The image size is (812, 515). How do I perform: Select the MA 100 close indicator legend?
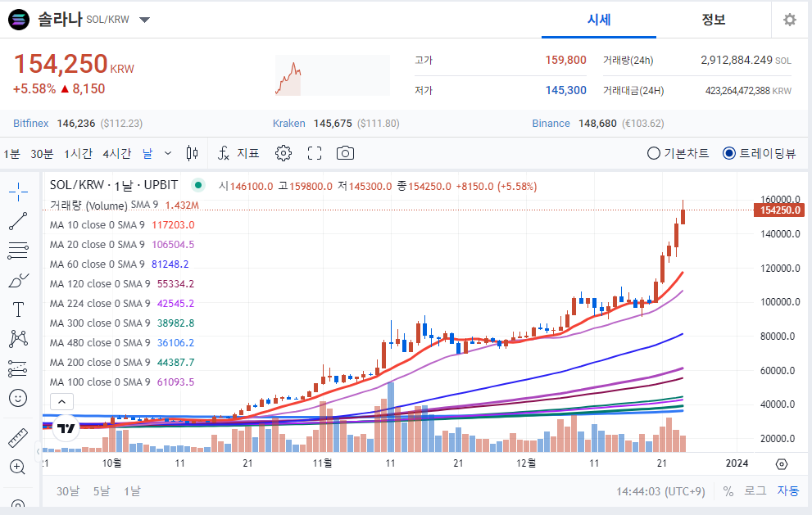coord(122,382)
